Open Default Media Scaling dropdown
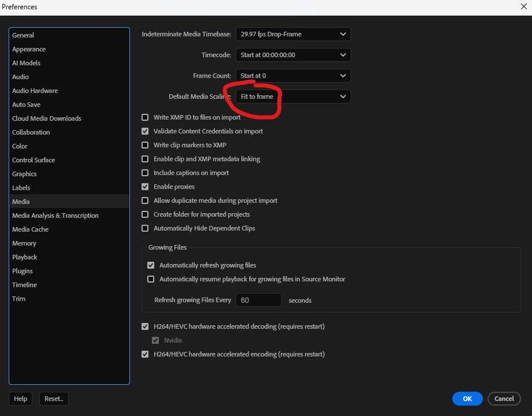The width and height of the screenshot is (532, 416). [x=293, y=96]
